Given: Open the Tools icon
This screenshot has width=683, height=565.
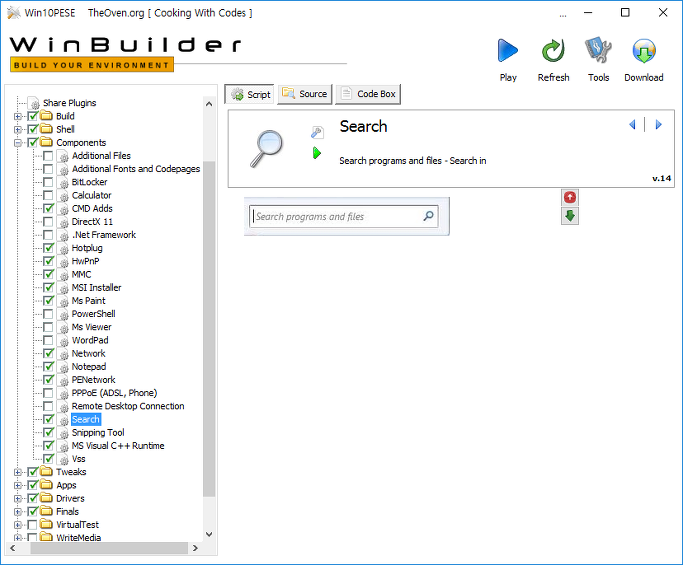Looking at the screenshot, I should point(598,50).
